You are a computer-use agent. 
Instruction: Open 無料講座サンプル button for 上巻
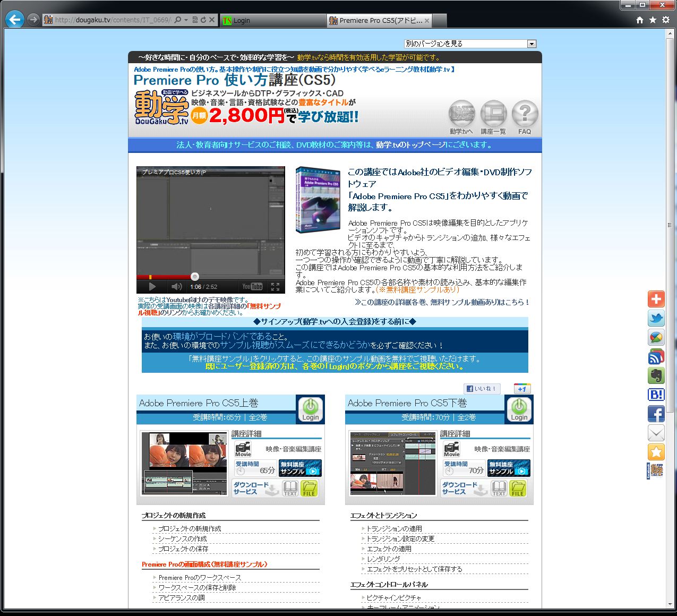tap(300, 468)
